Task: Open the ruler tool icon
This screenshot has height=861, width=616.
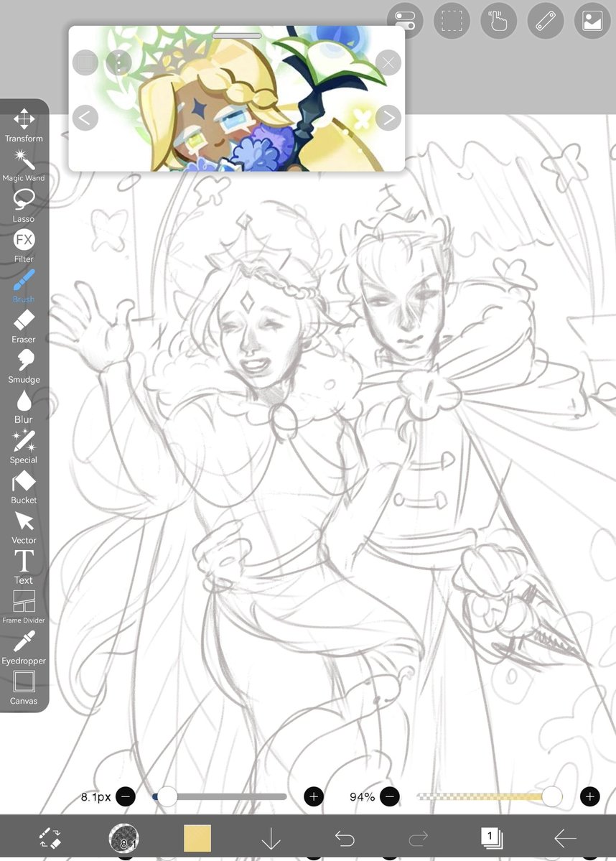Action: (x=545, y=21)
